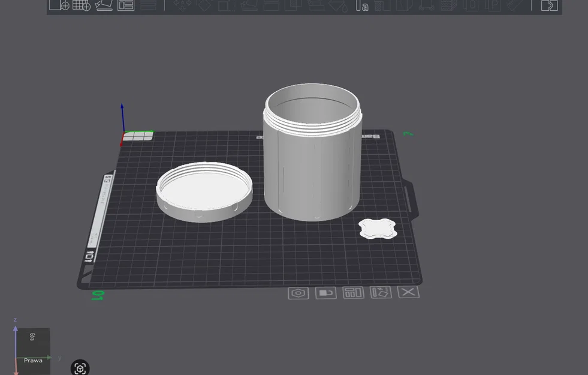
Task: Select the Move tool with four arrows
Action: click(182, 5)
